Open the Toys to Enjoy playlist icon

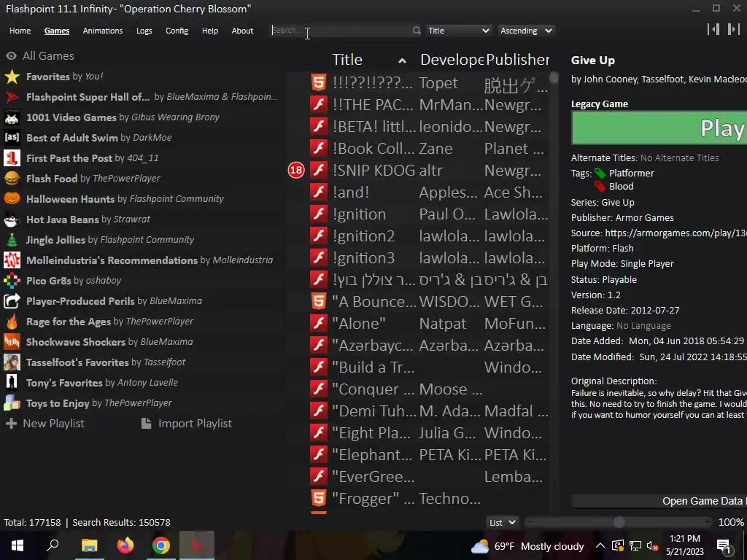12,402
